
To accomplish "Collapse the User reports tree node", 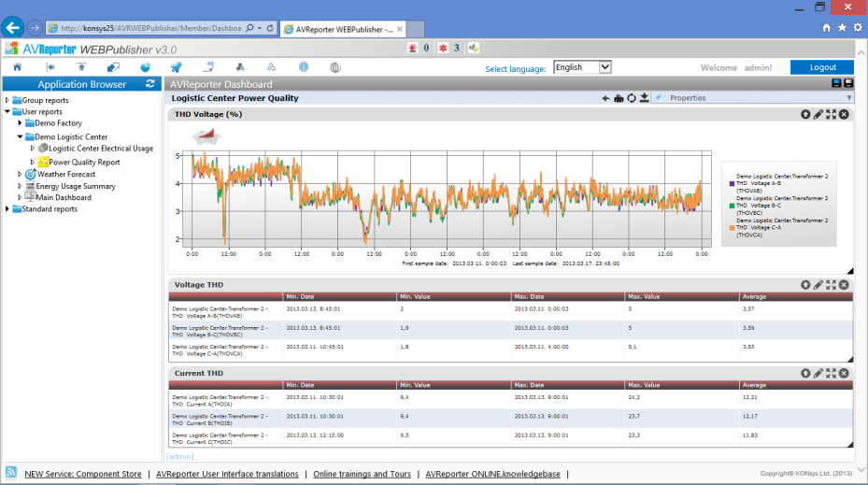I will 7,111.
